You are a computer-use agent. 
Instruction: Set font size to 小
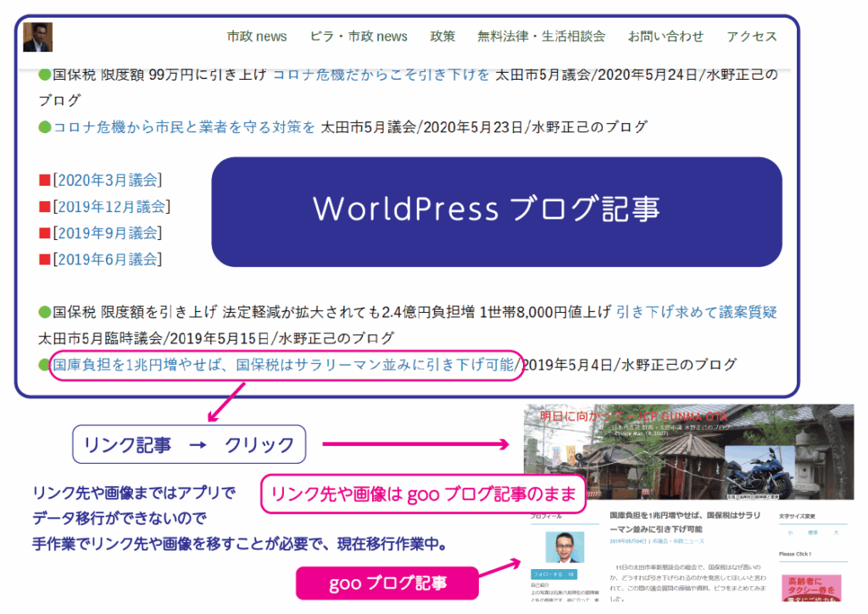791,533
